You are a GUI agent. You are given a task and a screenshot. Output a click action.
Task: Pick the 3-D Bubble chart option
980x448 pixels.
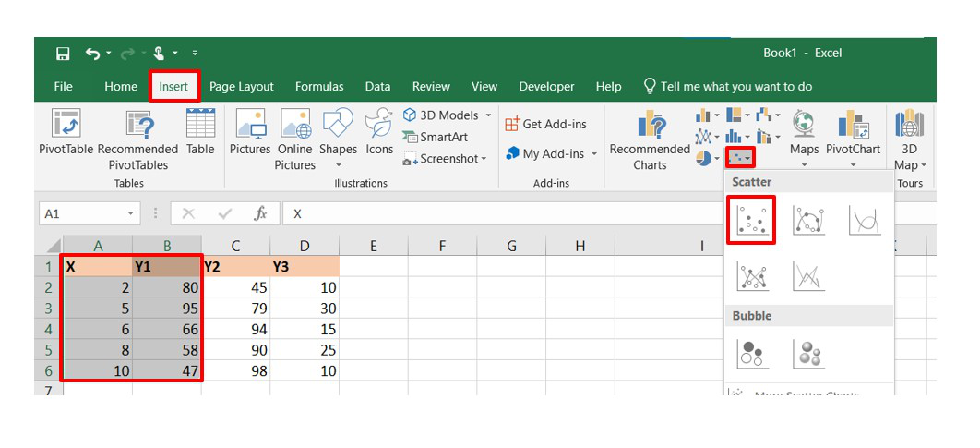(x=809, y=353)
